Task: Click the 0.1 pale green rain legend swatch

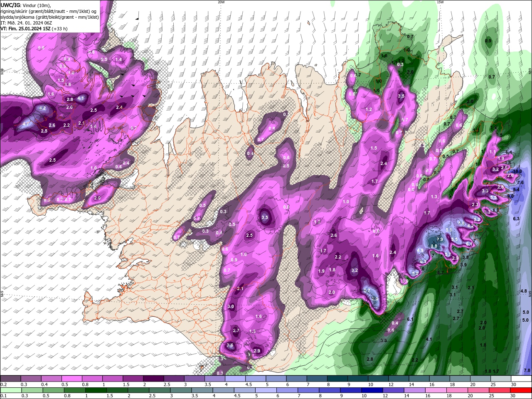Action: point(11,390)
